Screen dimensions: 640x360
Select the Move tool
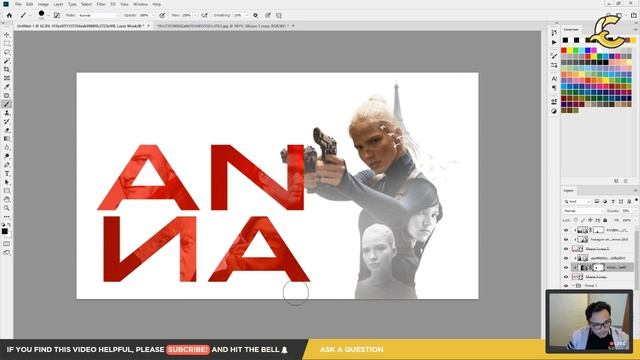tap(7, 35)
